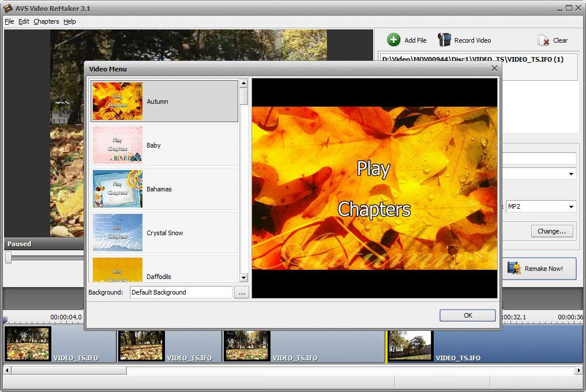Select the Autumn menu style thumbnail
The height and width of the screenshot is (392, 586).
click(117, 101)
